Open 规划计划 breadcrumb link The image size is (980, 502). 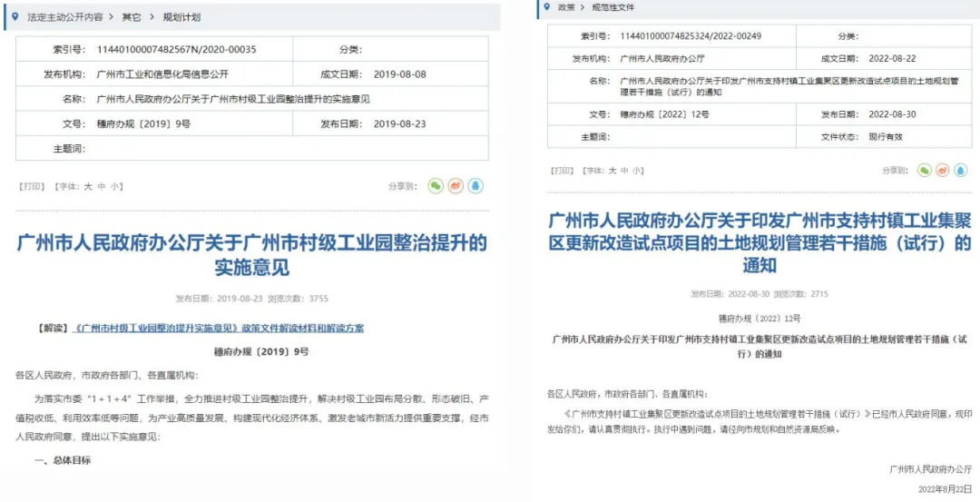click(x=181, y=17)
